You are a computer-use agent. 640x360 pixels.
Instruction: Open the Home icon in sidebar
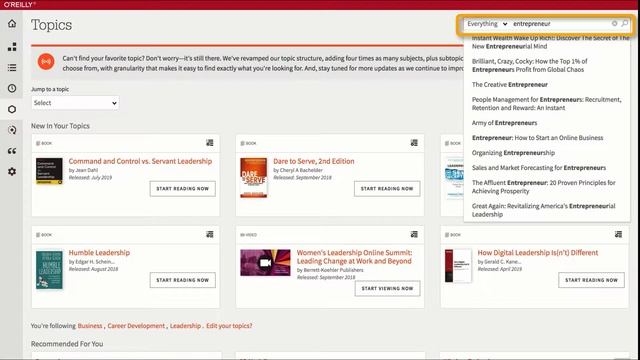tap(12, 24)
